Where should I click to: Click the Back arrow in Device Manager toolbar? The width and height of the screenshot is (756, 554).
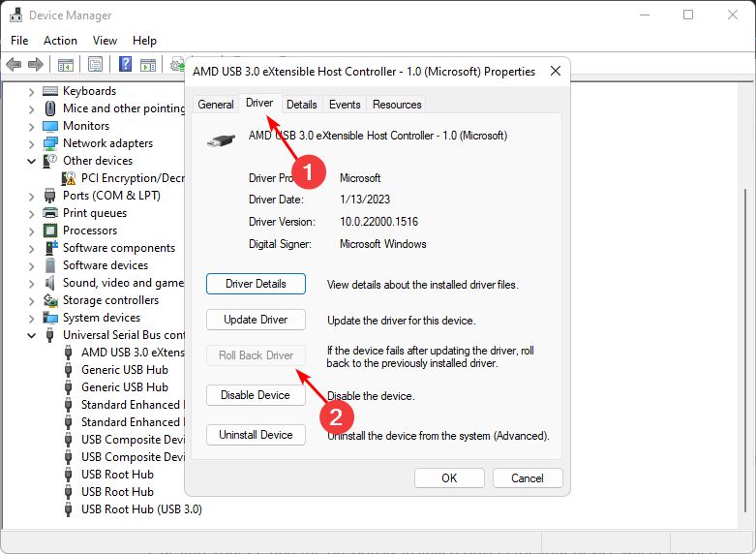[x=14, y=64]
